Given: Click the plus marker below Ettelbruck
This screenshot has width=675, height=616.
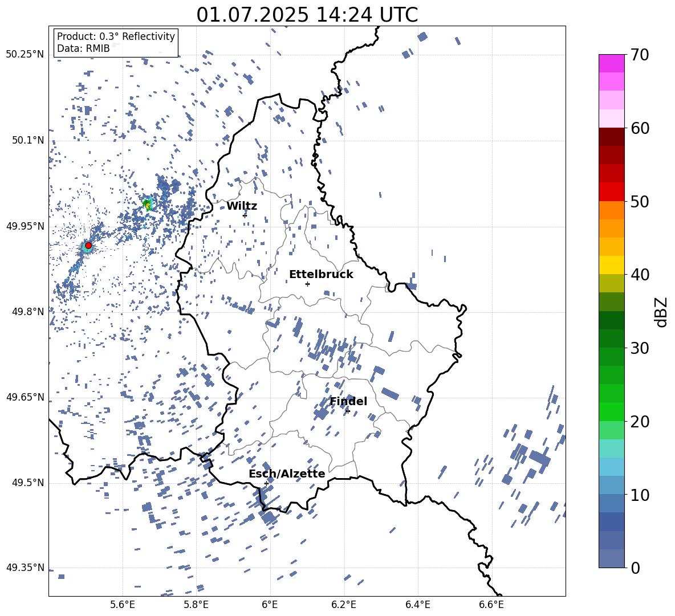Looking at the screenshot, I should [307, 284].
